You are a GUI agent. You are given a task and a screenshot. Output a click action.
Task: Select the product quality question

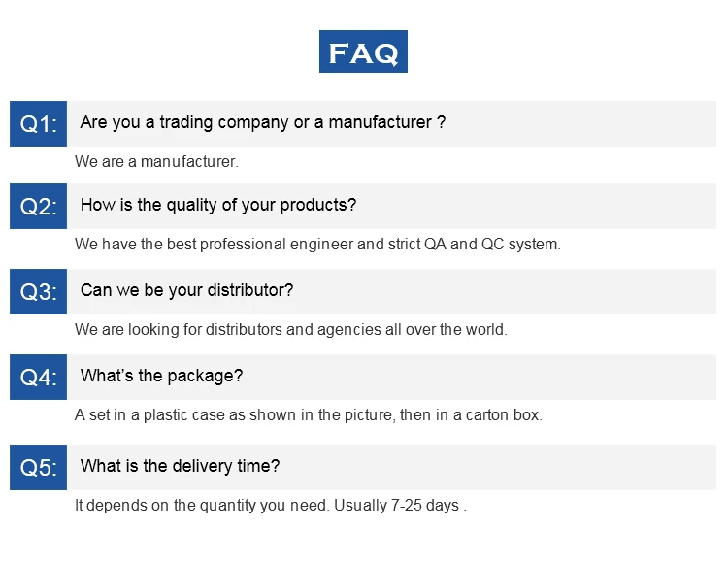[x=217, y=206]
